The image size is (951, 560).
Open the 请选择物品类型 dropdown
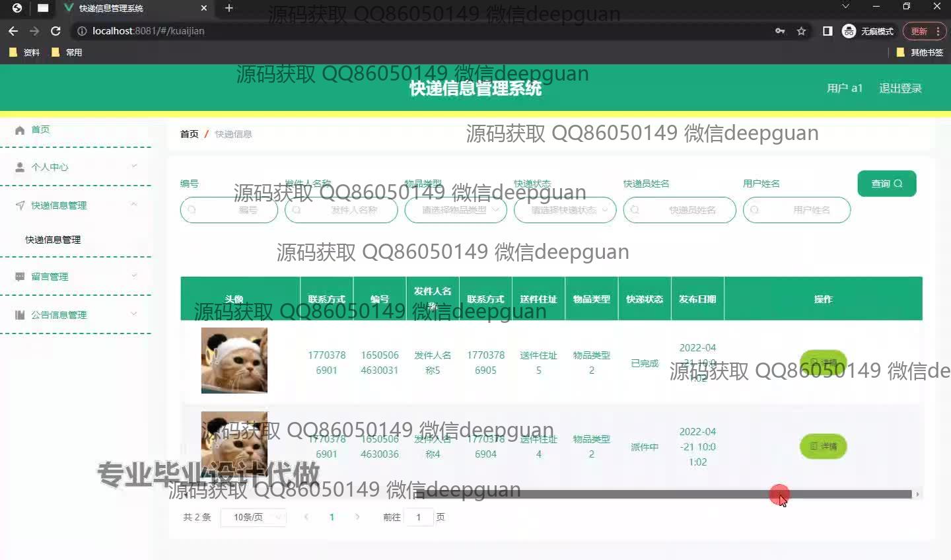[456, 210]
